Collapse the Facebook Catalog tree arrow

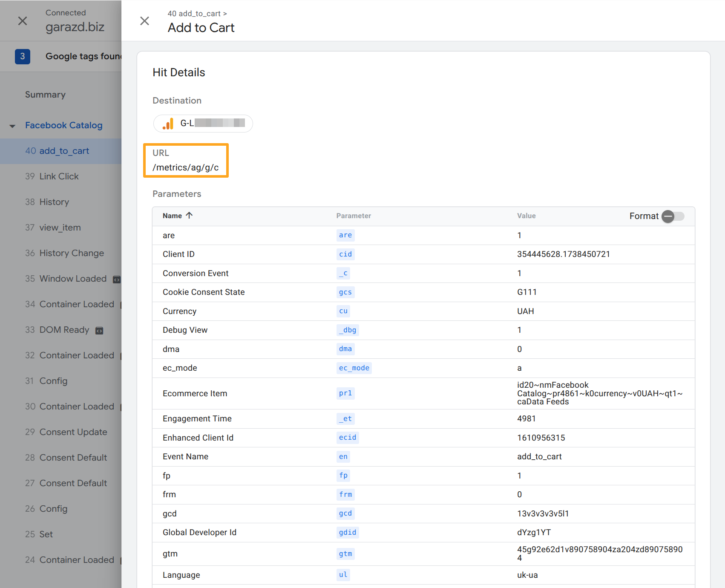click(12, 126)
